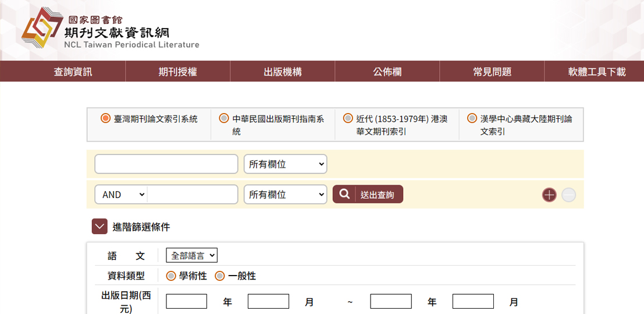
Task: Open the 軟體工具下載 menu
Action: 596,72
